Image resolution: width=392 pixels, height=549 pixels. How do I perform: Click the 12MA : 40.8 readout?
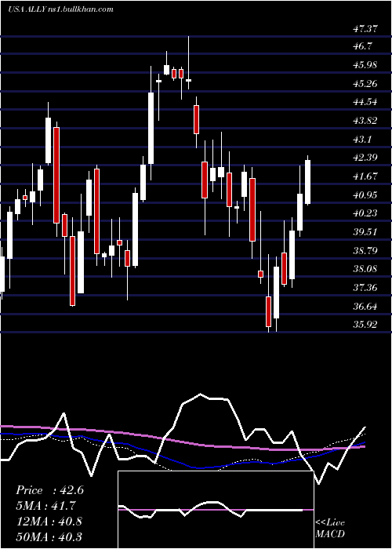(x=49, y=522)
